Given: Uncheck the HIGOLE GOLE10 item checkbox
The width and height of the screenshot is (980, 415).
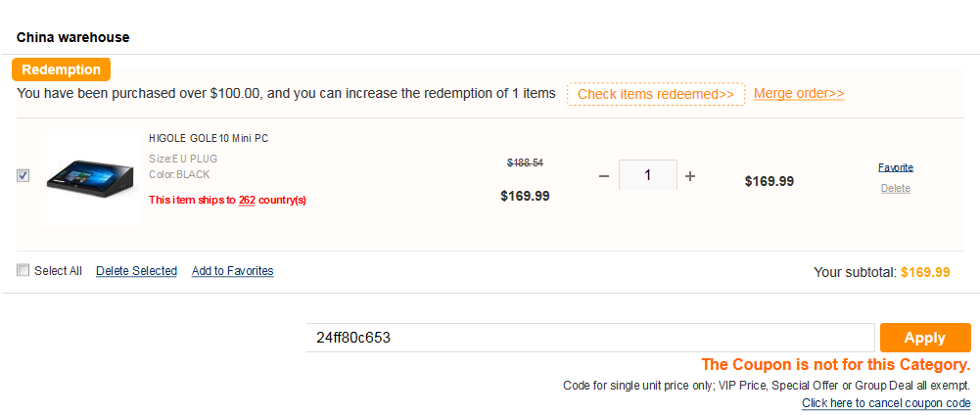Looking at the screenshot, I should click(x=23, y=175).
